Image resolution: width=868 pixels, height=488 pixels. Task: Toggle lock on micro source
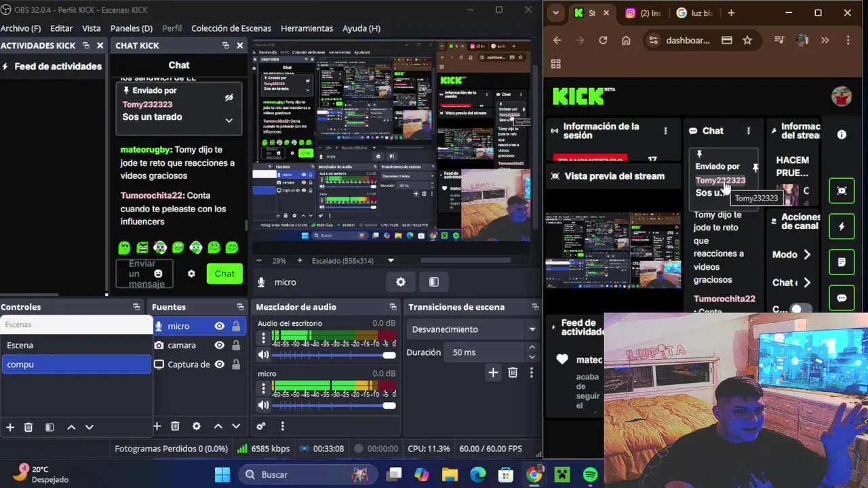click(x=236, y=326)
